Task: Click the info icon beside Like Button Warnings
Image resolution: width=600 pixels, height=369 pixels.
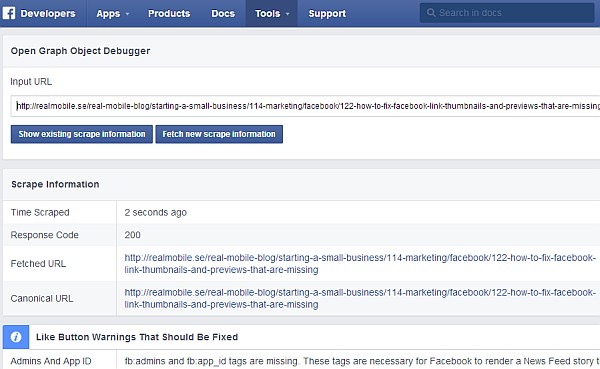Action: click(16, 337)
